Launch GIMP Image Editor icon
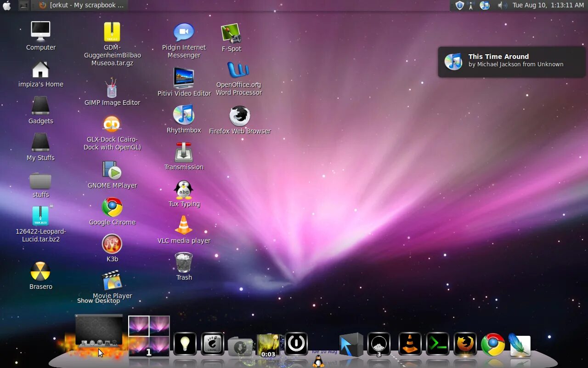This screenshot has height=368, width=588. [x=112, y=87]
